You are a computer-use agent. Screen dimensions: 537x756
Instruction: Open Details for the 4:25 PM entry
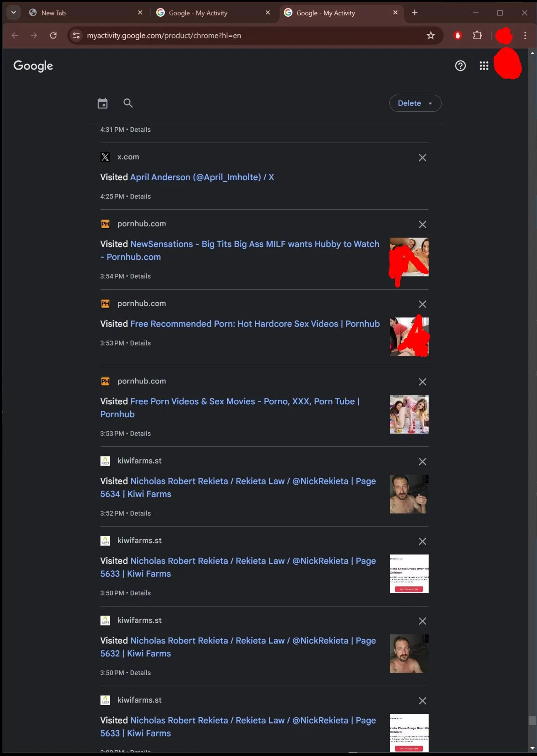click(x=141, y=197)
